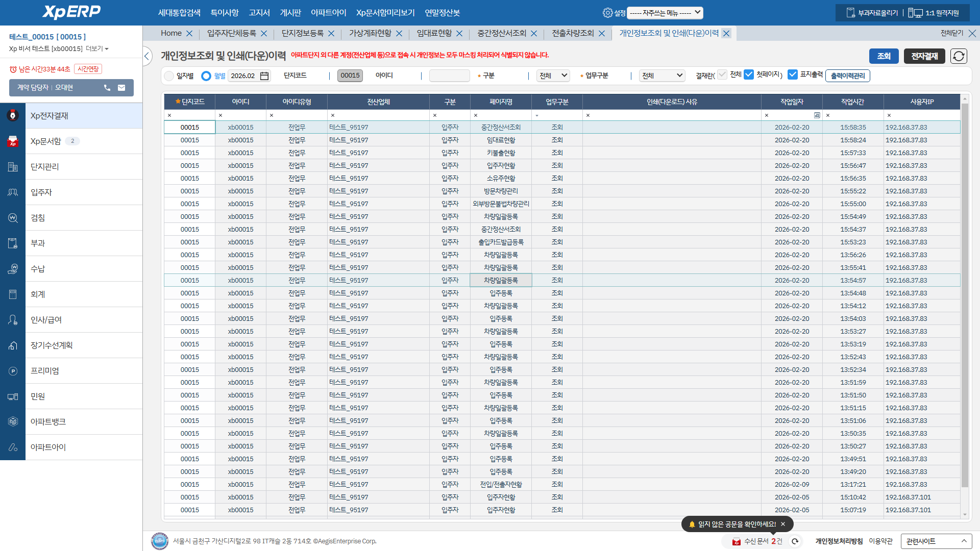Screen dimensions: 980x551
Task: Click the 아이디 search input field
Action: click(x=449, y=76)
